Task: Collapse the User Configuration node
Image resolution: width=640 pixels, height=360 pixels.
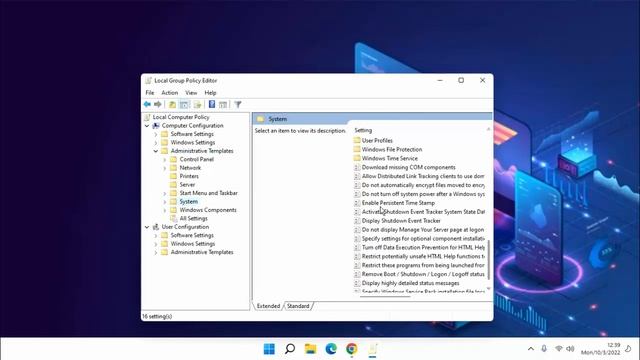Action: pyautogui.click(x=147, y=227)
